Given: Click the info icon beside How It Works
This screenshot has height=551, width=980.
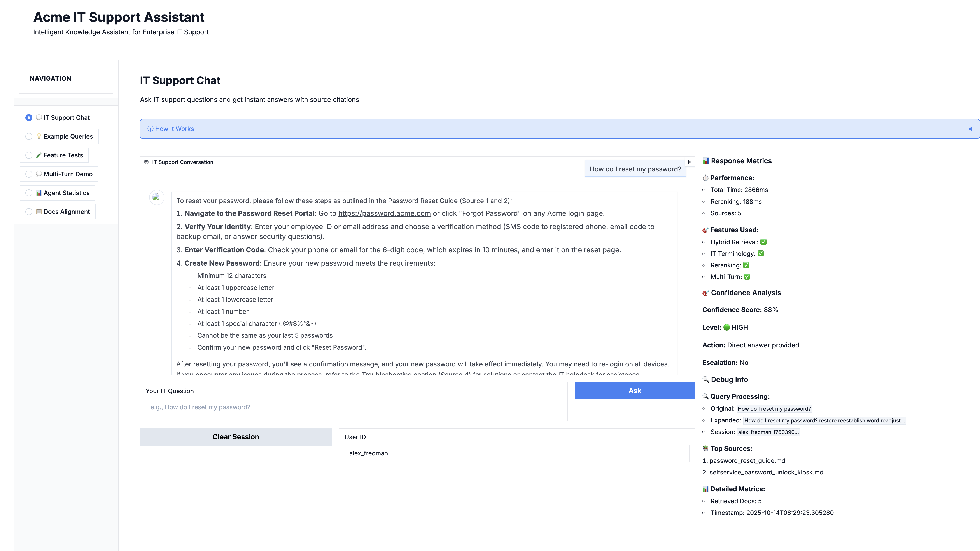Looking at the screenshot, I should (150, 129).
